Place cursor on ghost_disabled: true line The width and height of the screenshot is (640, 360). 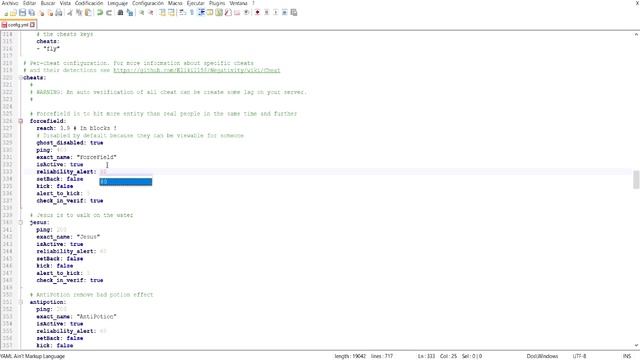(70, 143)
